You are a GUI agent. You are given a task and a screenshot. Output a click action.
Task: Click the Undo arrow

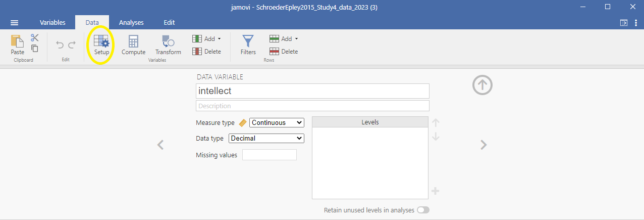click(x=60, y=45)
